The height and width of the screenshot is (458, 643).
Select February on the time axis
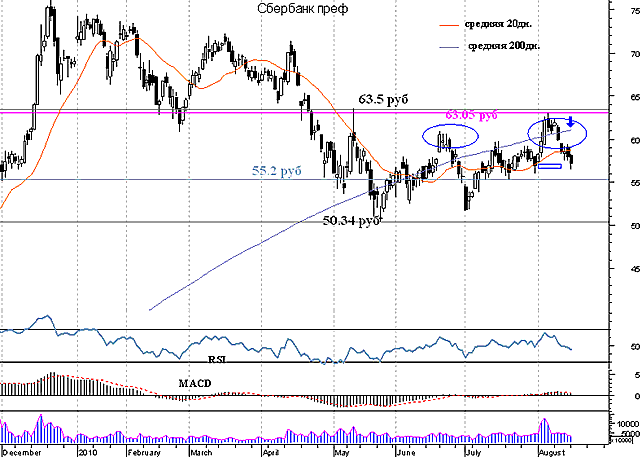click(143, 453)
